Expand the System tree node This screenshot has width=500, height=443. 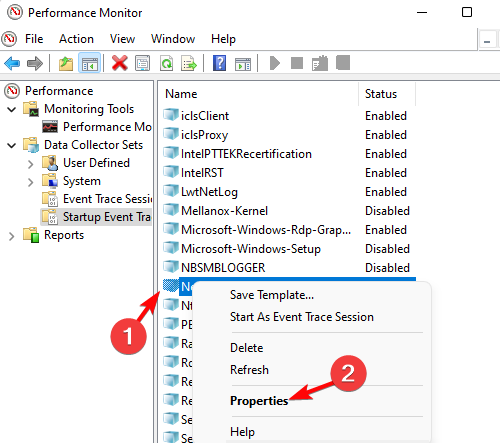pyautogui.click(x=31, y=182)
